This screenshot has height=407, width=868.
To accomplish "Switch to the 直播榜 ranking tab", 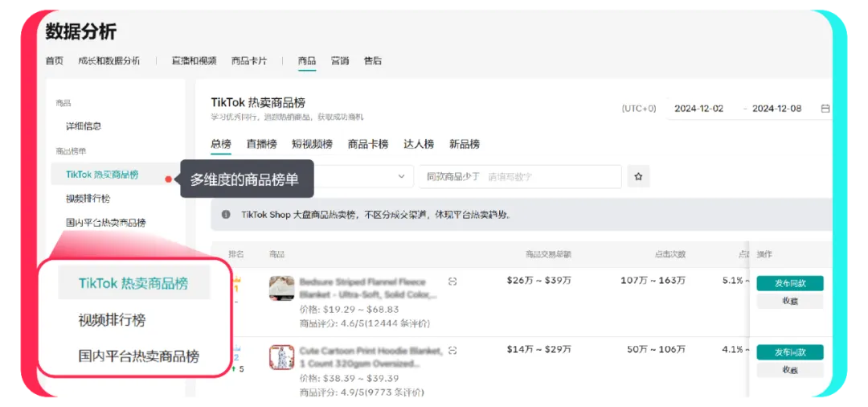I will (x=262, y=144).
